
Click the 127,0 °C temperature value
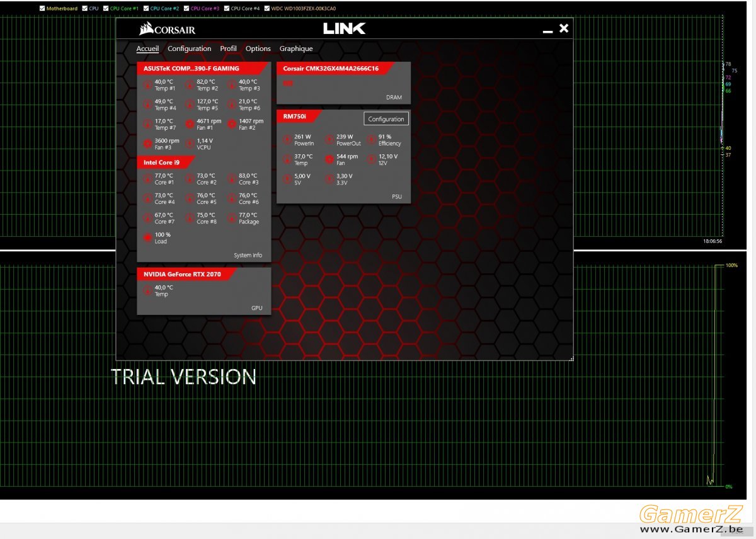(x=207, y=101)
